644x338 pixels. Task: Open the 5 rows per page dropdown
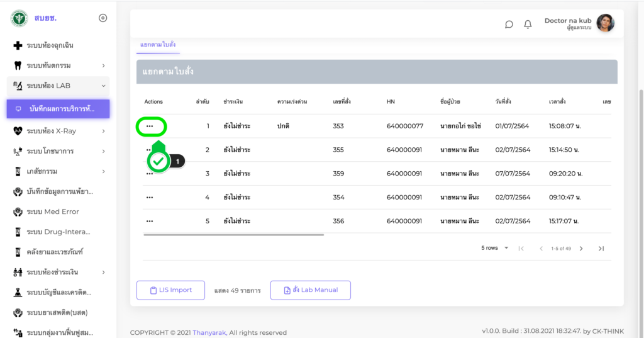coord(494,248)
